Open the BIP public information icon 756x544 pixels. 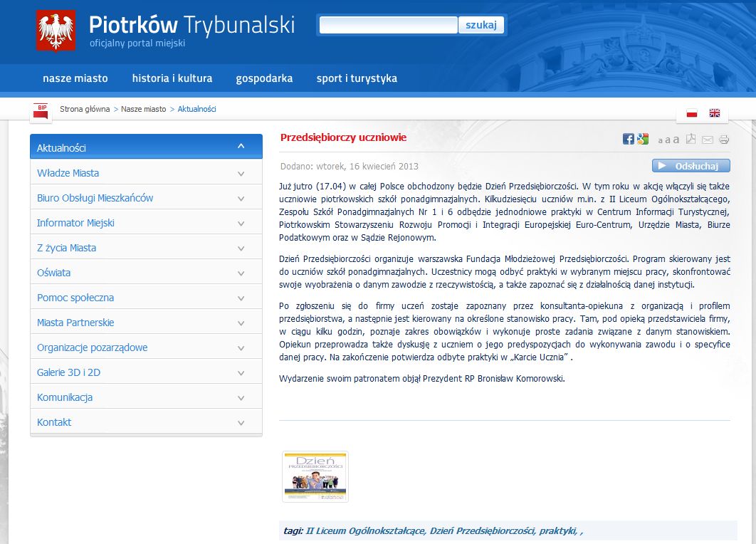pyautogui.click(x=41, y=111)
